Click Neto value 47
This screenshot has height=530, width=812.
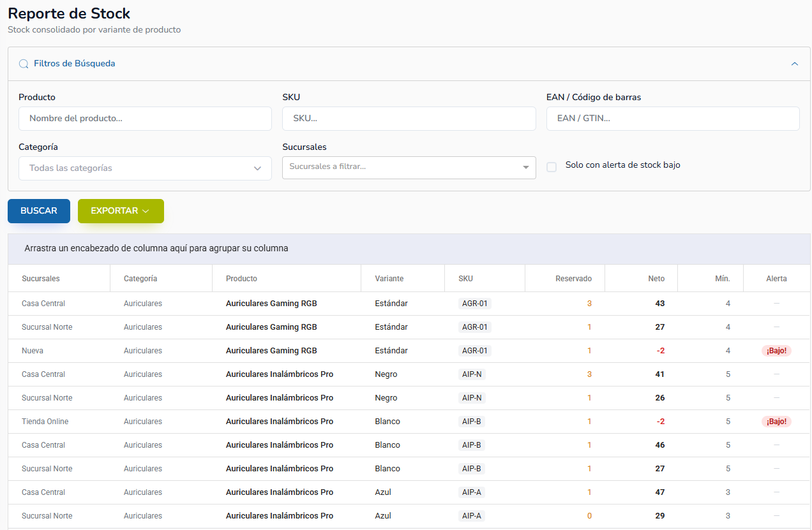click(x=660, y=492)
